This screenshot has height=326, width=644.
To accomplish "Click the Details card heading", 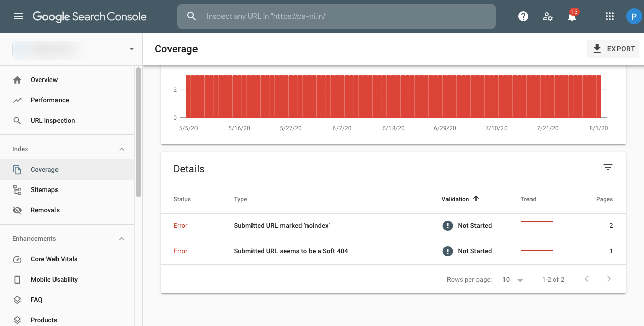I will (x=189, y=169).
